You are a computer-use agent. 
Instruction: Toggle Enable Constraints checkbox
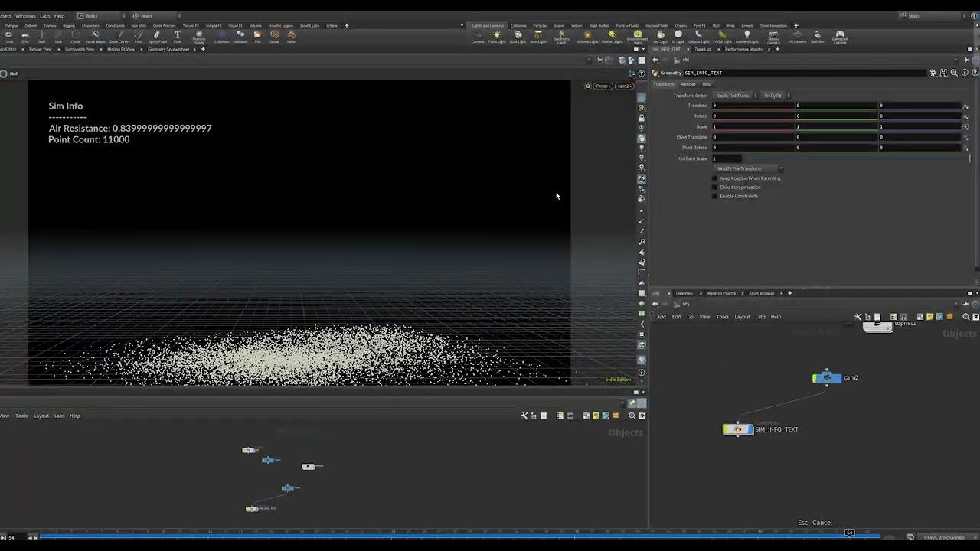(715, 196)
